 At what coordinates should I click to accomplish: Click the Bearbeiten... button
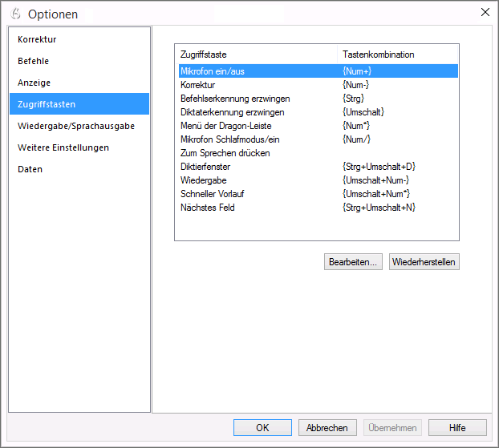353,262
